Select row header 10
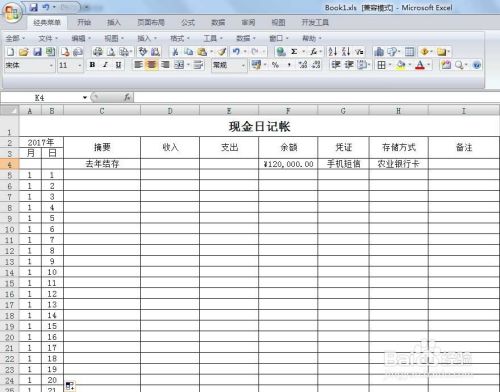The height and width of the screenshot is (392, 500). 9,229
